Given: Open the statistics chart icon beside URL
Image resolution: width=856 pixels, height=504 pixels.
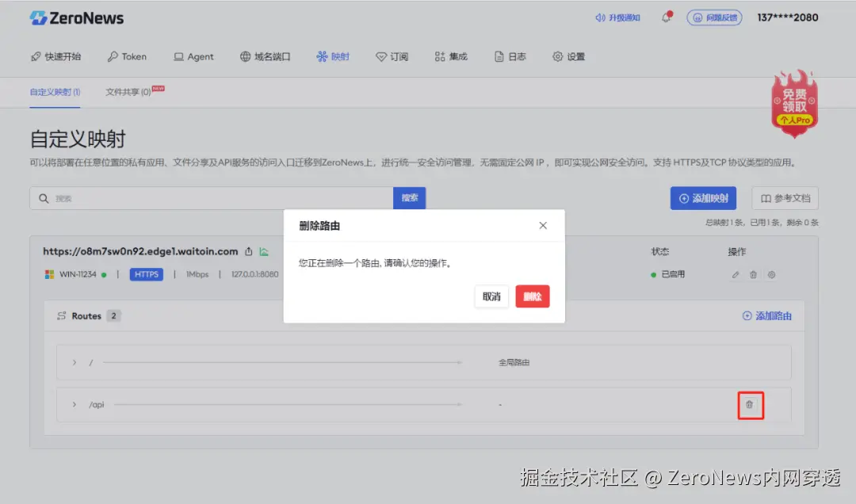Looking at the screenshot, I should coord(264,251).
